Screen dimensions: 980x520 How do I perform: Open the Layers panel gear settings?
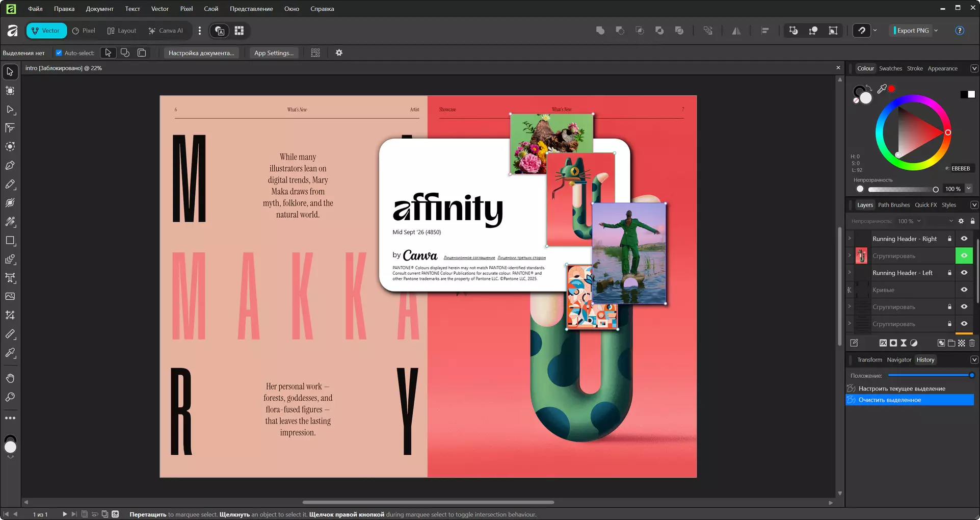coord(961,221)
